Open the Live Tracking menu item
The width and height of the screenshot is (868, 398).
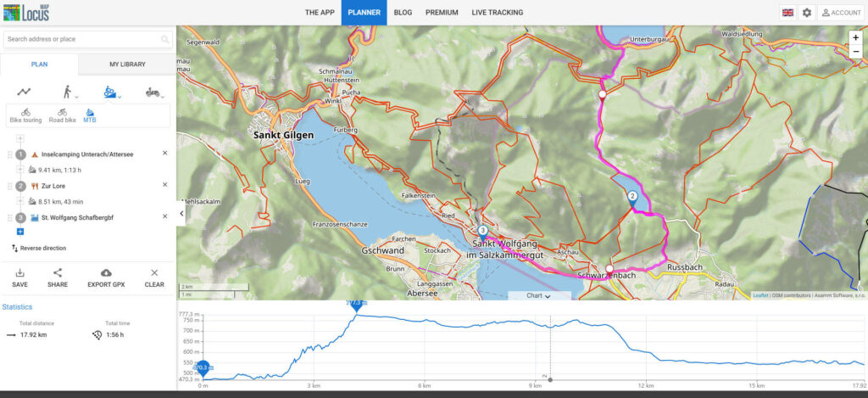click(x=497, y=13)
